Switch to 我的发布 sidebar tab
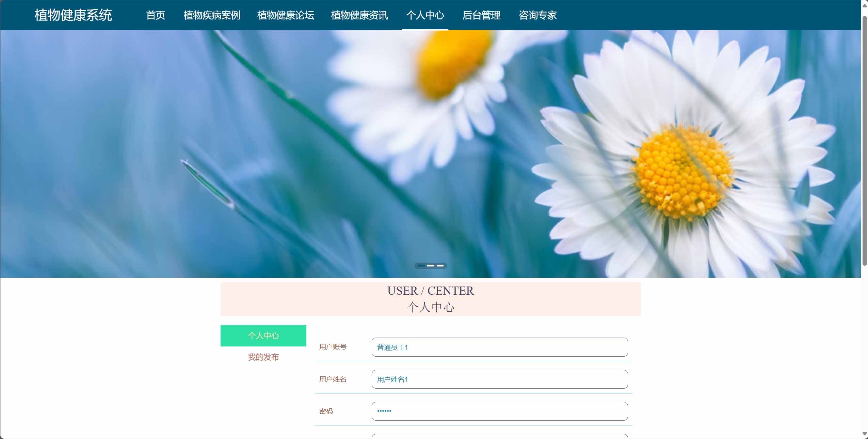Screen dimensions: 868x439 coord(263,357)
